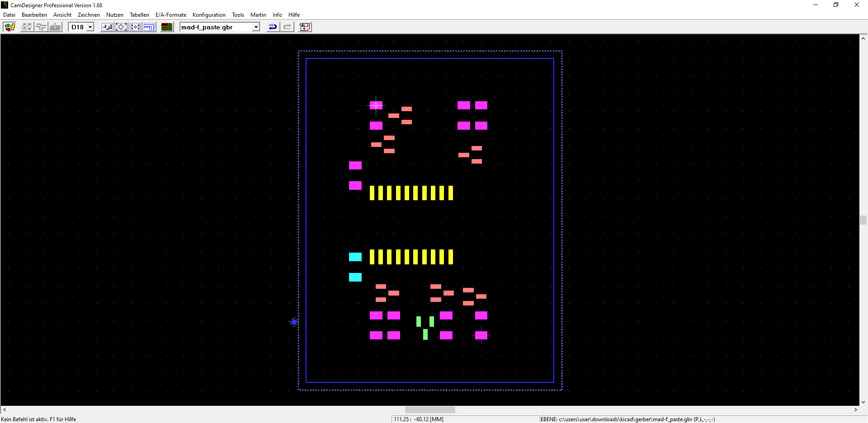The width and height of the screenshot is (868, 423).
Task: Open the Konfiguration menu
Action: pos(208,15)
